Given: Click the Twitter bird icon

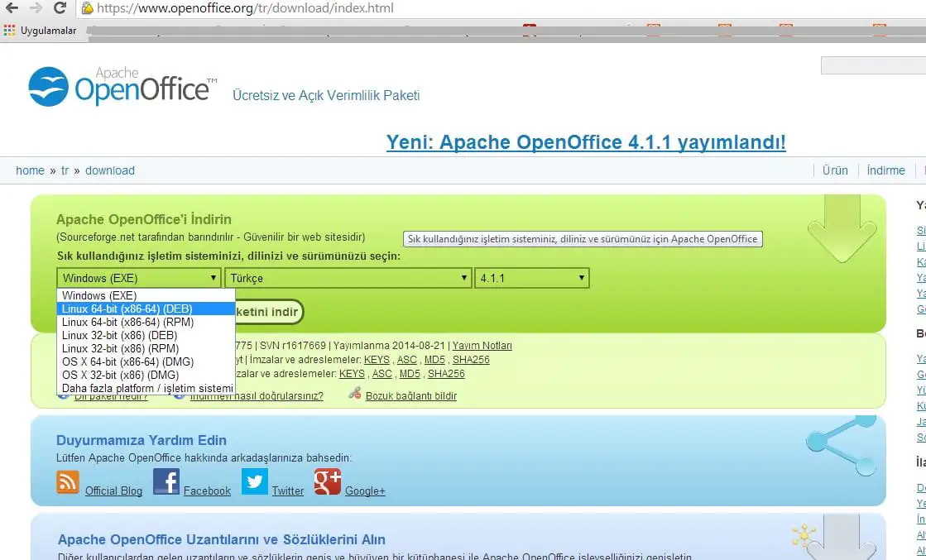Looking at the screenshot, I should (x=255, y=481).
